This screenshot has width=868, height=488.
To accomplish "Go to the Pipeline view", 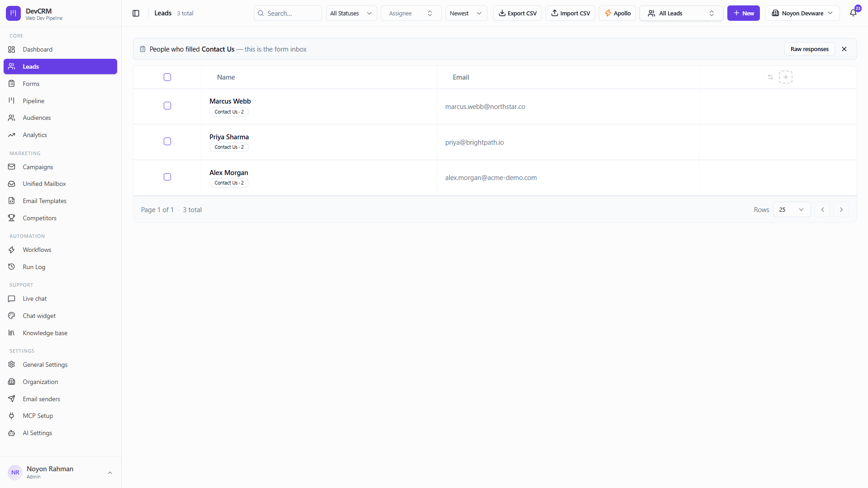I will click(x=60, y=101).
